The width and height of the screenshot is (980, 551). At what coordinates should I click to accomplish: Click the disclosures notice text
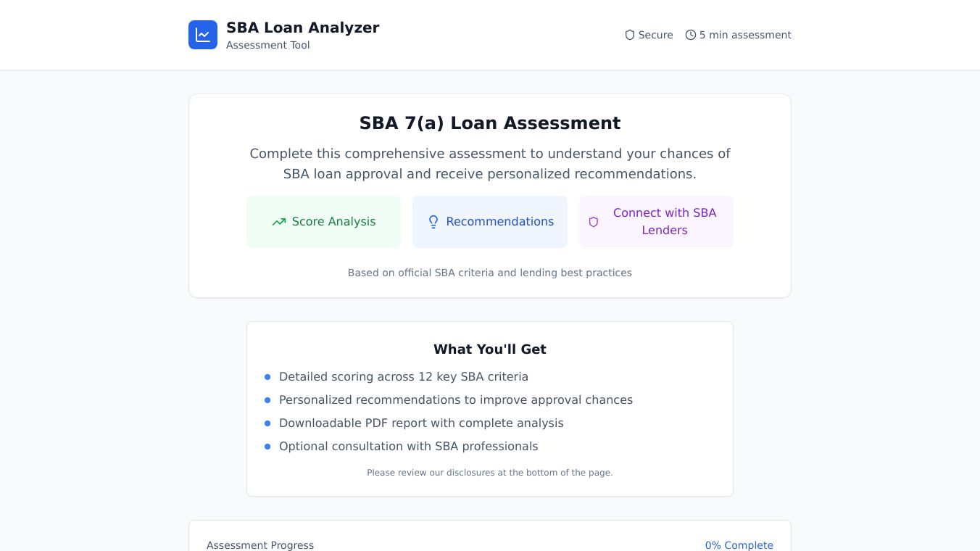[x=490, y=473]
